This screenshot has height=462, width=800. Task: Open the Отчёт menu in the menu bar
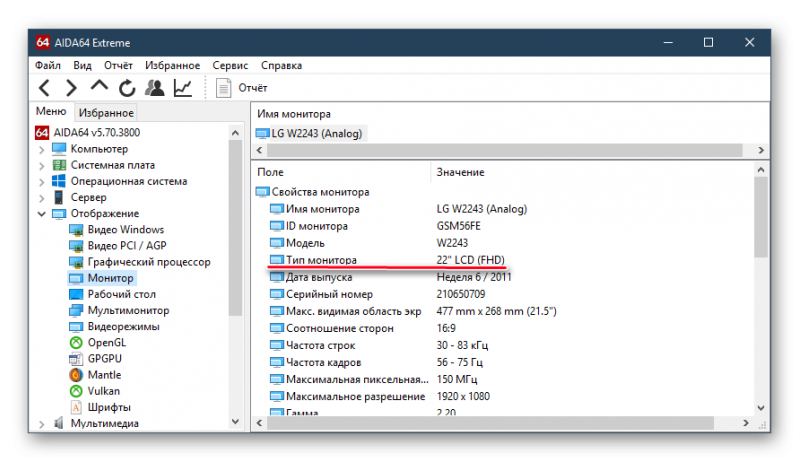click(x=118, y=65)
